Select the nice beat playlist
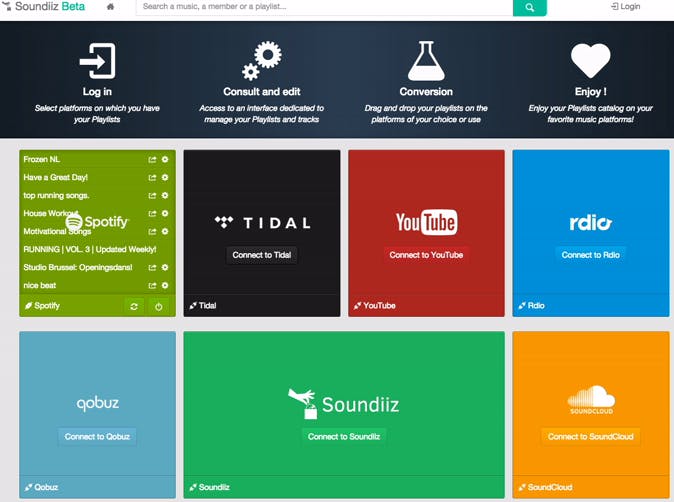 click(40, 286)
